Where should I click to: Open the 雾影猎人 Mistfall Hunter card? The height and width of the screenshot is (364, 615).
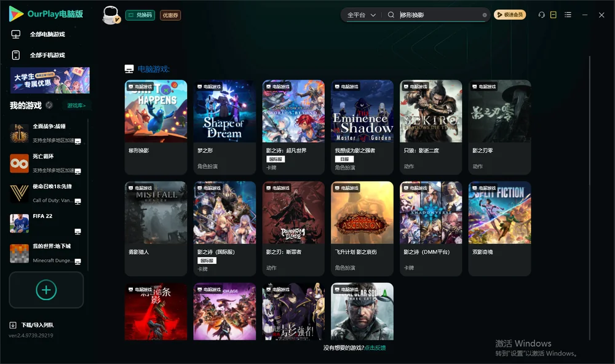[156, 229]
